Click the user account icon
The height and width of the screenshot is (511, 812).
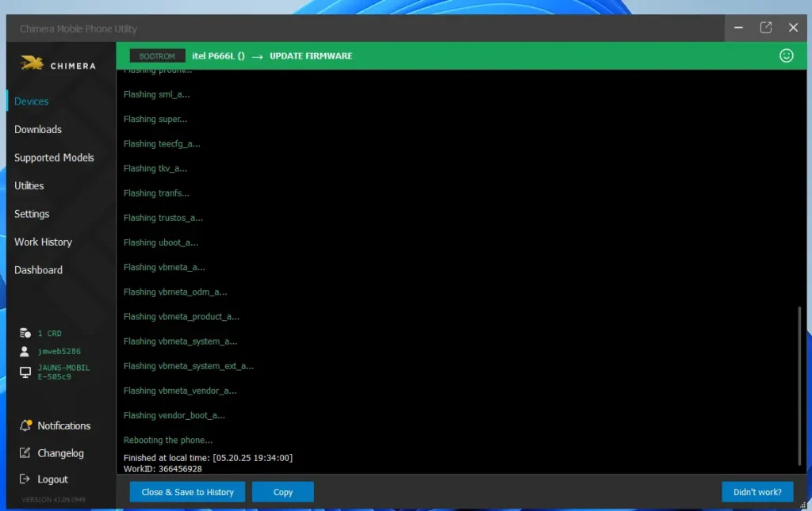pyautogui.click(x=25, y=352)
